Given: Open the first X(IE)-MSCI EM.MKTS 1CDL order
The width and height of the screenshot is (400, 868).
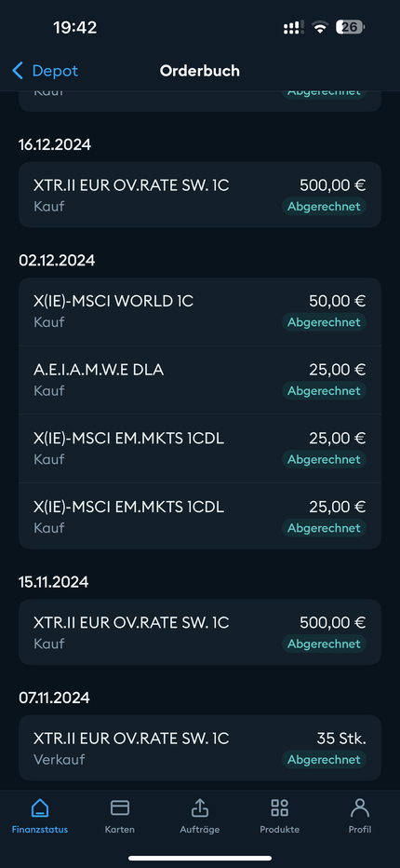Looking at the screenshot, I should point(200,448).
